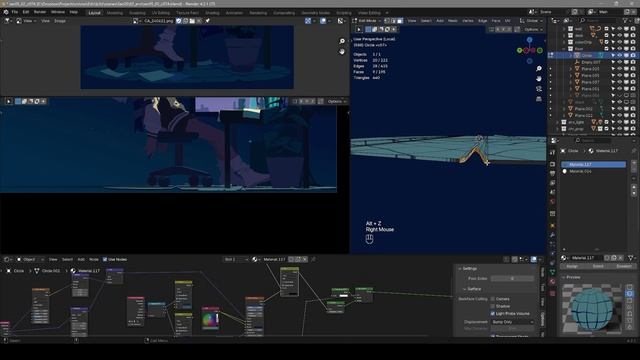Switch perspective/orthographic grid icon in 3D viewport
The height and width of the screenshot is (360, 640).
539,98
